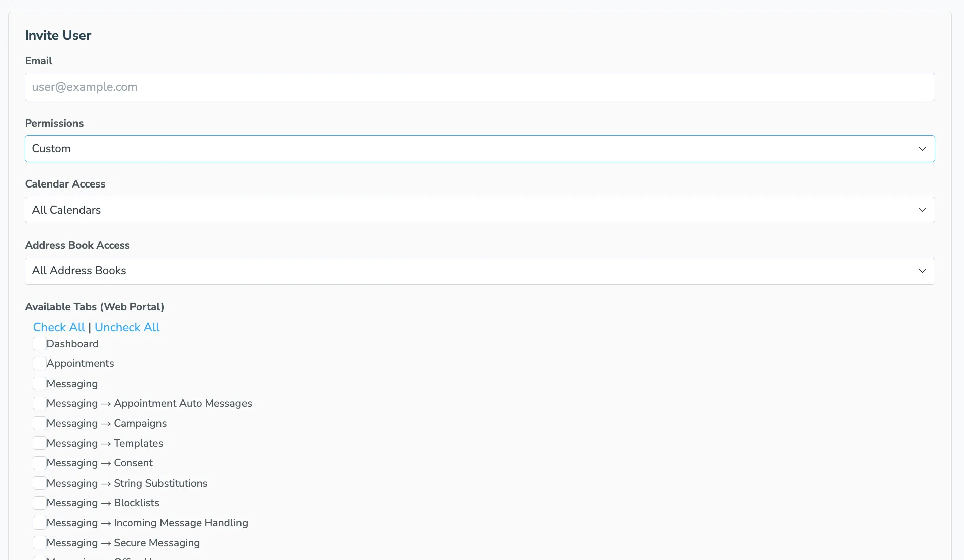Click the Uncheck All link
The image size is (964, 560).
pos(127,327)
